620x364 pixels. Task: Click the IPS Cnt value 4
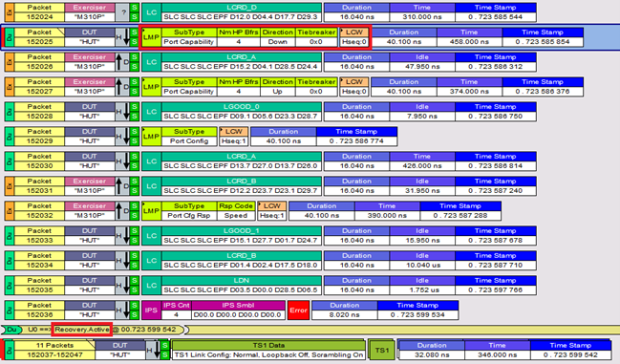click(x=176, y=314)
